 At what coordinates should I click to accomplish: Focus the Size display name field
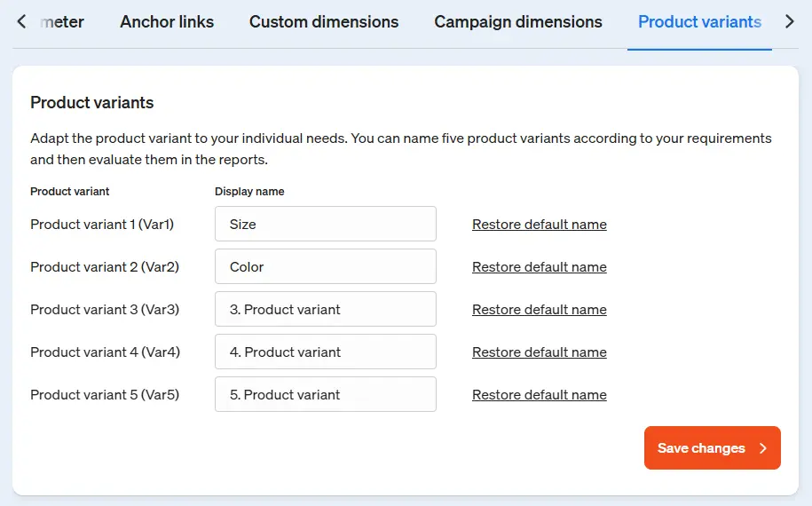(326, 224)
